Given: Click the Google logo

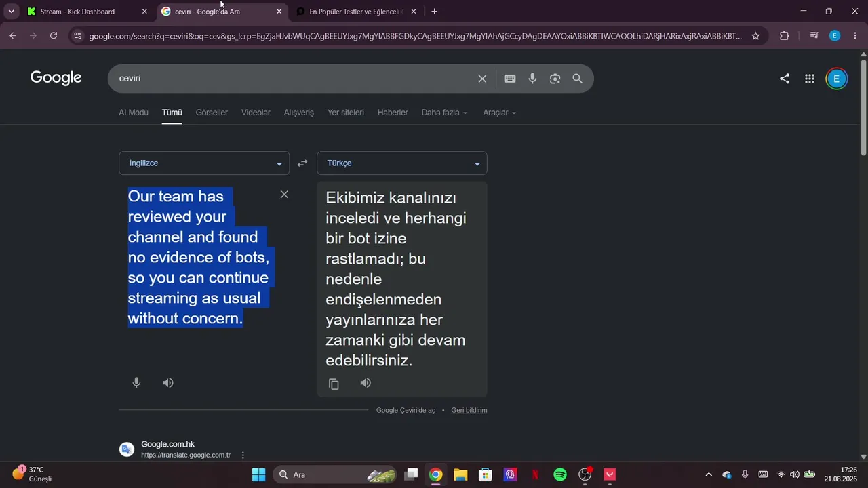Looking at the screenshot, I should (56, 79).
